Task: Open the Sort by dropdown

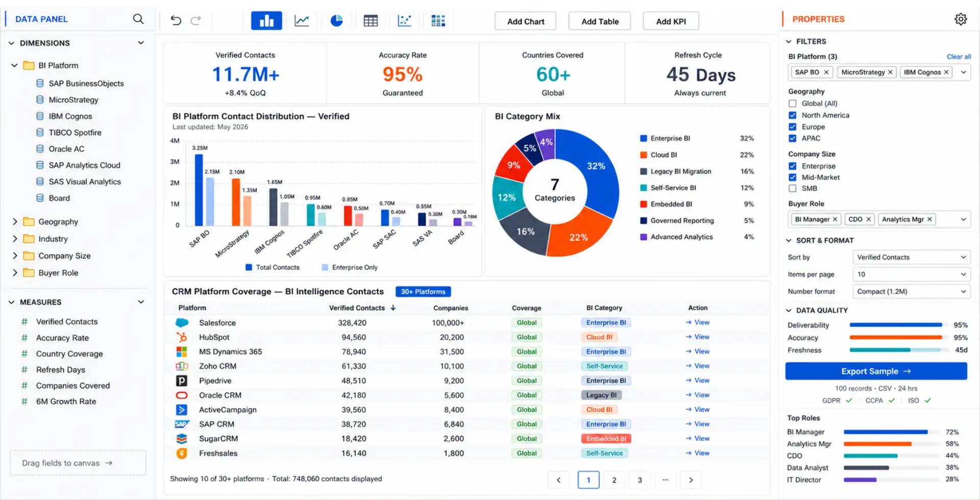Action: coord(911,257)
